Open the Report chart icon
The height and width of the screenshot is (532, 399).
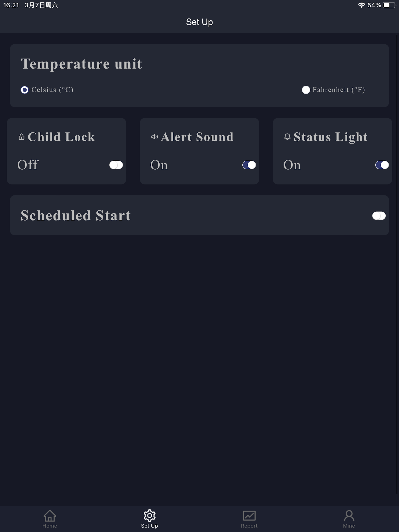(x=249, y=515)
